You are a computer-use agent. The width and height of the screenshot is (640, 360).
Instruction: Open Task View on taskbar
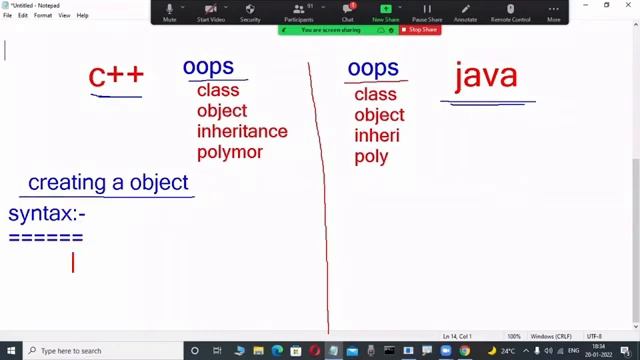[x=217, y=351]
